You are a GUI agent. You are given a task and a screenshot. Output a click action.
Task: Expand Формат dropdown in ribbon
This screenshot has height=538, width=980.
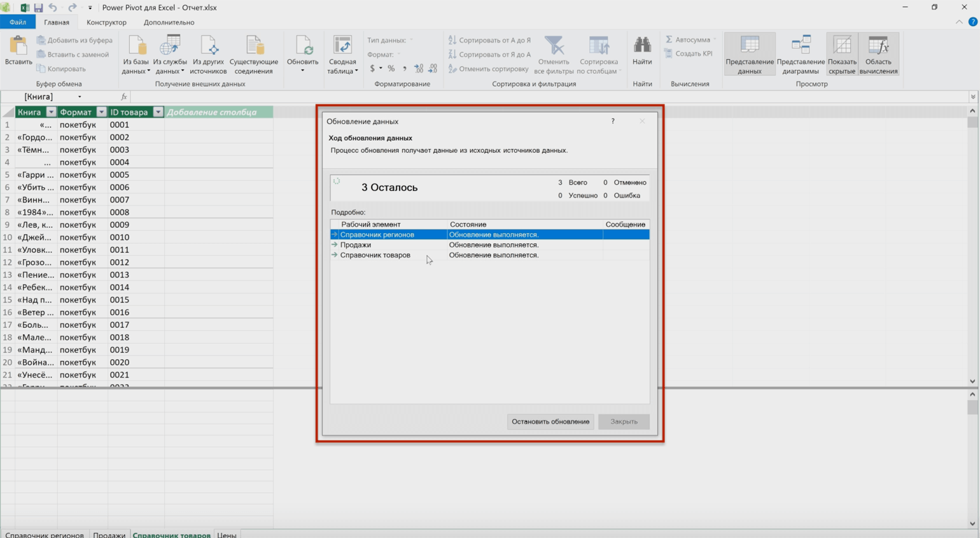click(399, 55)
